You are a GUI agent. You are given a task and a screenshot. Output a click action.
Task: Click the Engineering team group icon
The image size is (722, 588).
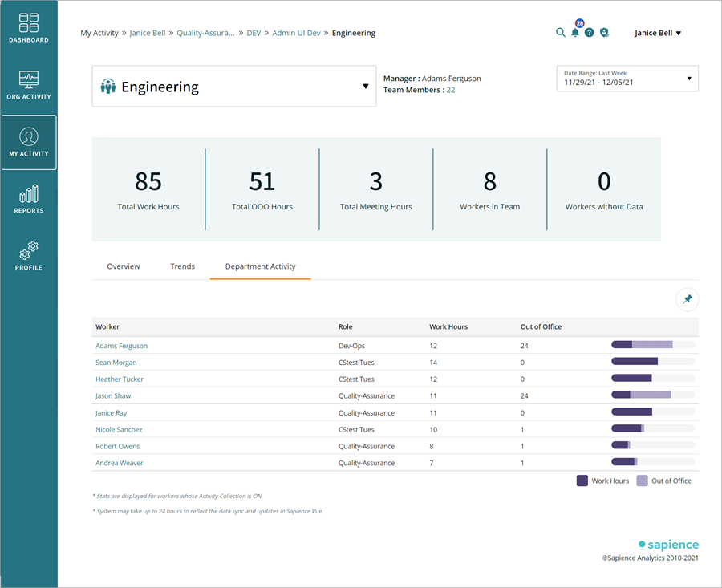(108, 86)
